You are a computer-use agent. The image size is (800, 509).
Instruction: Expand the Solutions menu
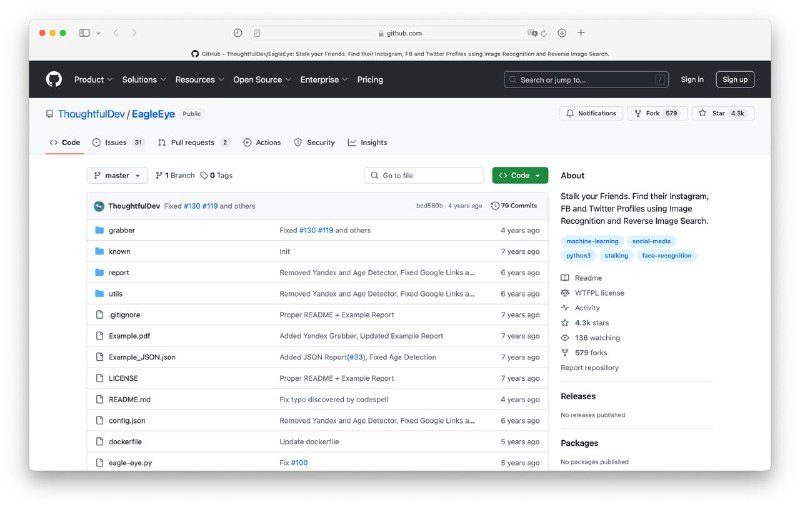(x=144, y=80)
